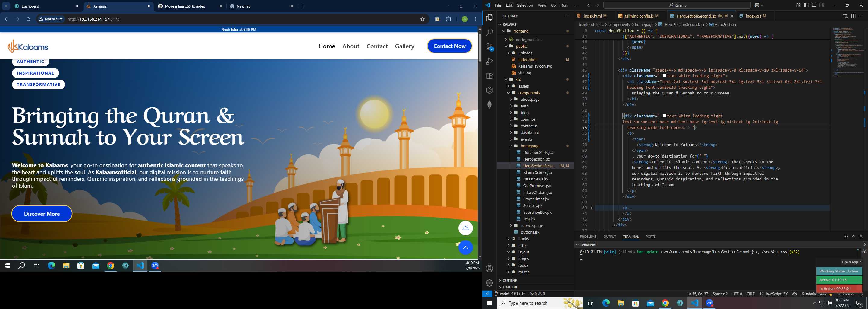Open the About nav link

point(351,46)
